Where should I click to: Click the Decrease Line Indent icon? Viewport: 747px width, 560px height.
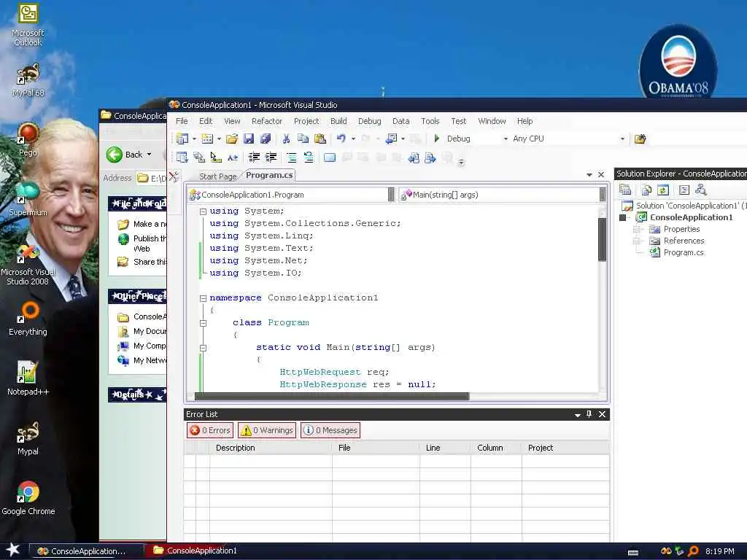point(254,157)
